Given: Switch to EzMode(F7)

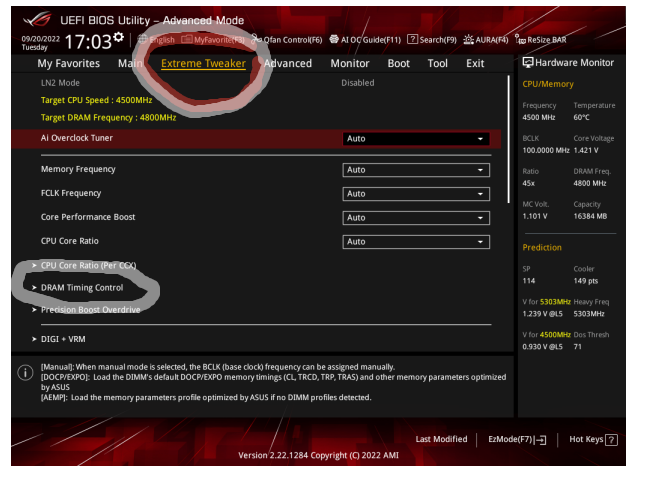Looking at the screenshot, I should 517,439.
